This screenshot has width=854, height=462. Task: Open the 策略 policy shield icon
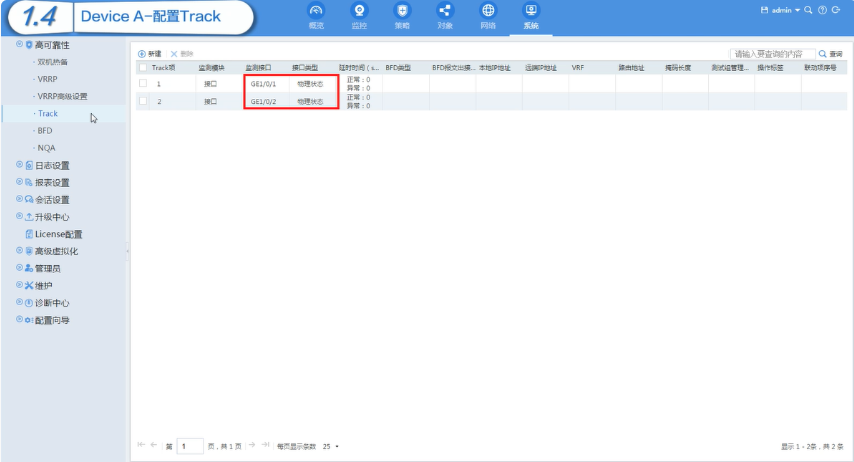tap(402, 11)
